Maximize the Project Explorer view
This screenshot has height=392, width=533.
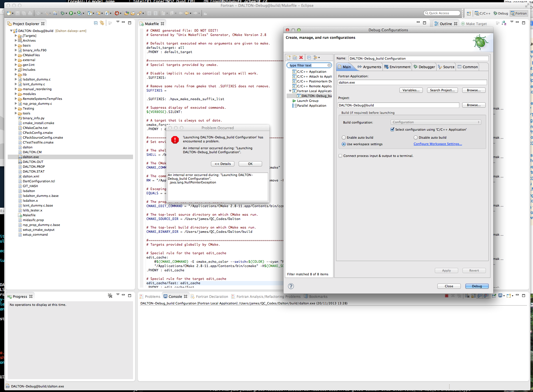point(130,23)
